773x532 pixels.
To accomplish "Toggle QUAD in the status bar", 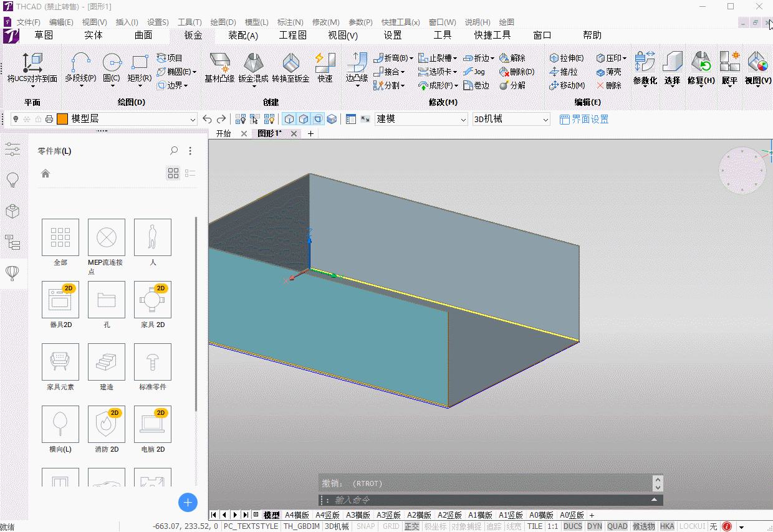I will 617,526.
